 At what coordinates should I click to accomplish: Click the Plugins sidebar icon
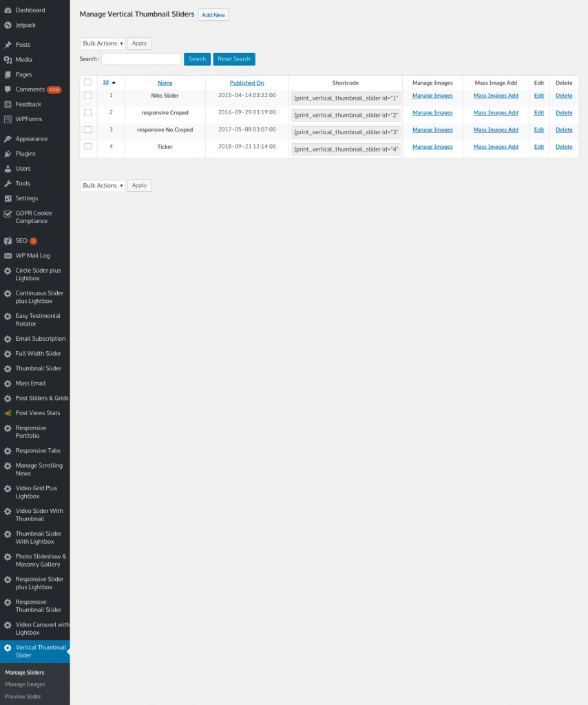click(7, 153)
